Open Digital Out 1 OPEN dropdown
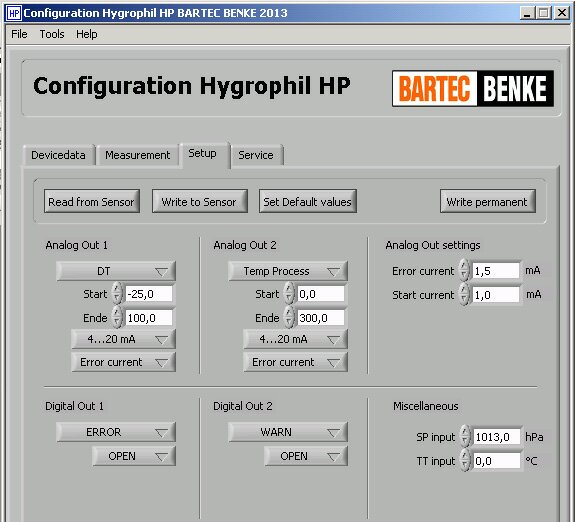Image resolution: width=575 pixels, height=522 pixels. click(x=133, y=456)
